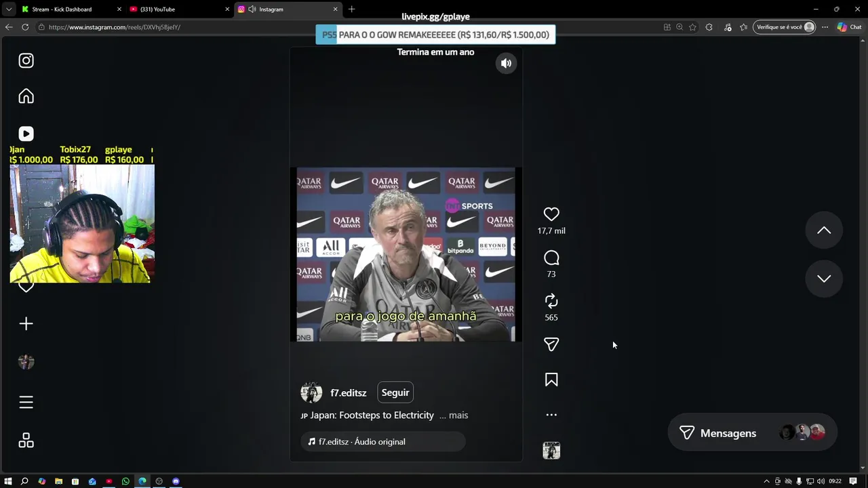Share the reel via paper plane icon
The height and width of the screenshot is (488, 868).
551,344
